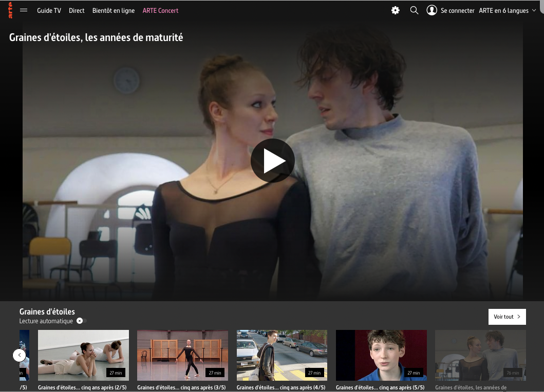Open the 76 min les années de maturité thumbnail

point(480,355)
